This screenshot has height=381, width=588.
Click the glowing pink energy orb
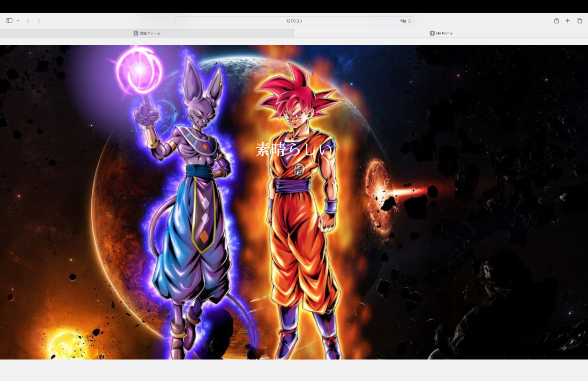click(139, 71)
